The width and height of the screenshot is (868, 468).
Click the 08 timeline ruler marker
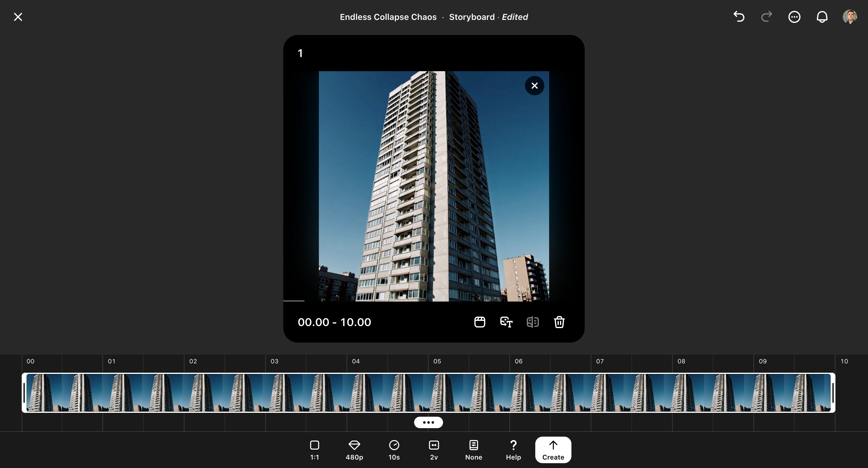681,361
